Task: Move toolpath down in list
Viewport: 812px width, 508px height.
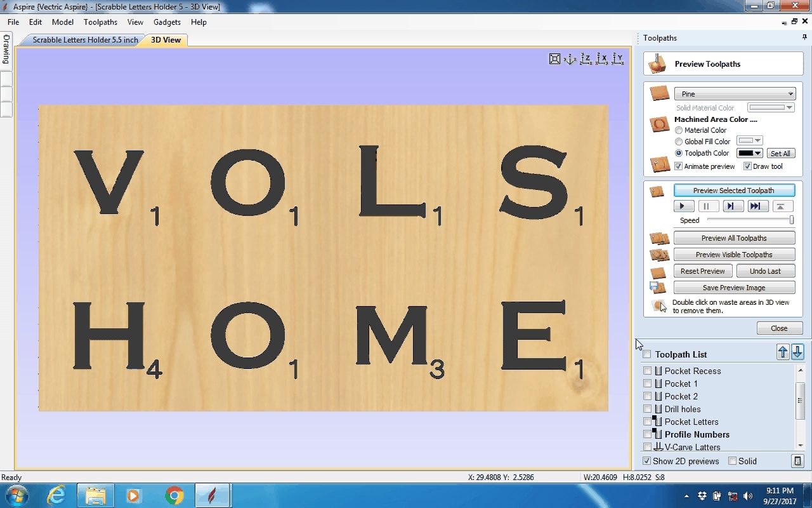Action: coord(797,352)
